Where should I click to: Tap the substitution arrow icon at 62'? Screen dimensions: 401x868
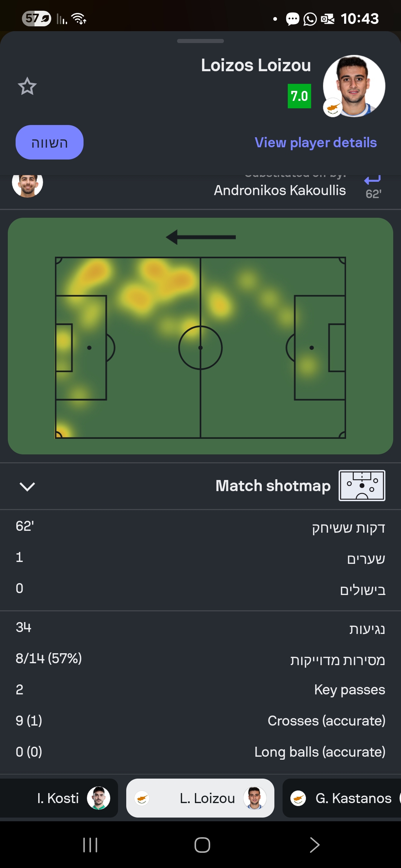point(372,180)
